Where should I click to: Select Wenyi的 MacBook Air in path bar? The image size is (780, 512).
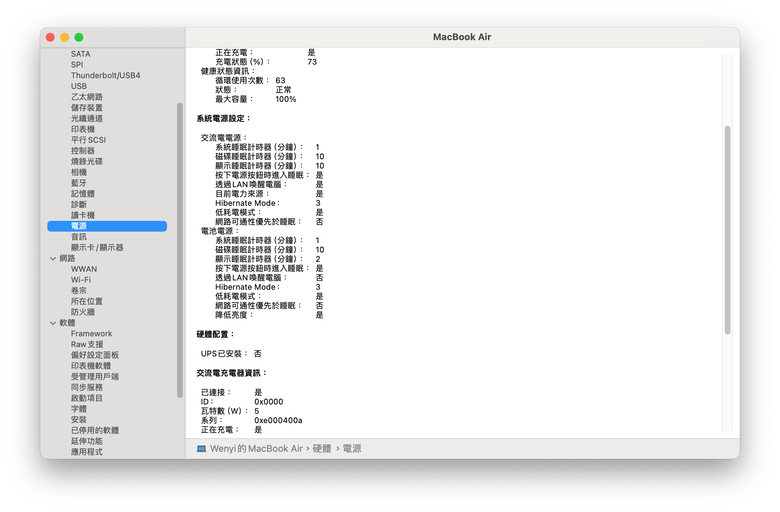[256, 449]
